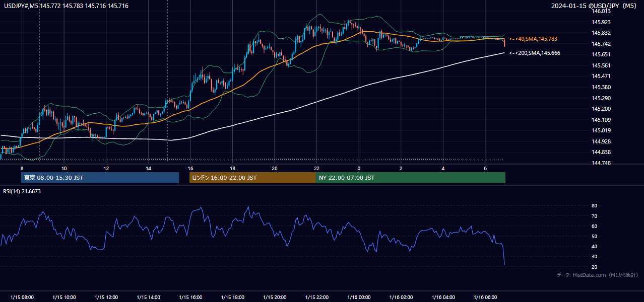Click the HistData.com data source credit
This screenshot has height=302, width=644.
pyautogui.click(x=597, y=275)
